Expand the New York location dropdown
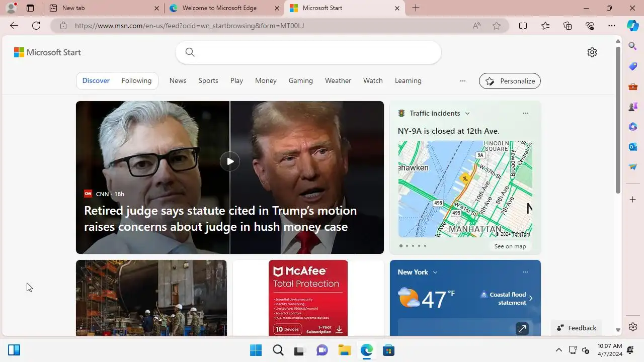Screen dimensions: 644x362 435,272
